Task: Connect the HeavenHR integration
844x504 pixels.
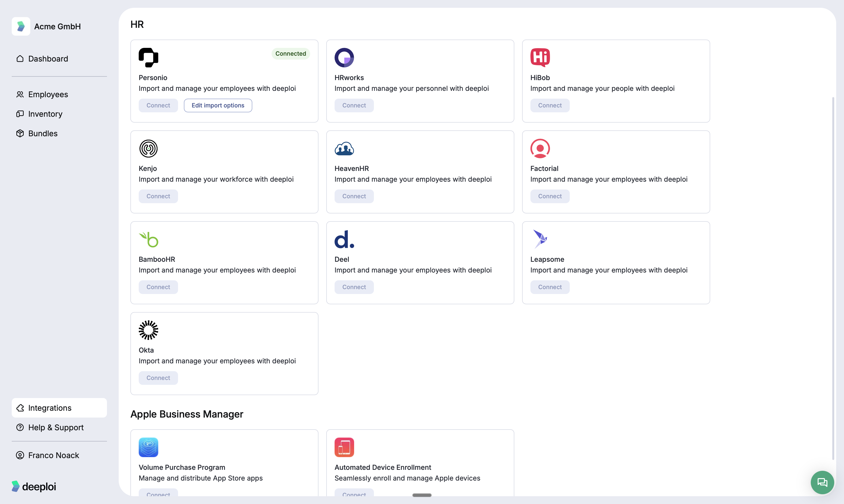Action: [x=354, y=196]
